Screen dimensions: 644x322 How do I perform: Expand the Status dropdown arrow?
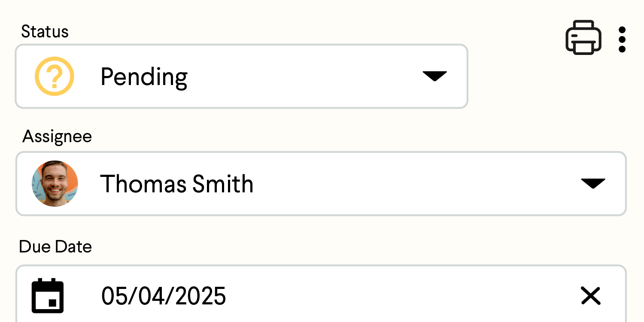[435, 76]
